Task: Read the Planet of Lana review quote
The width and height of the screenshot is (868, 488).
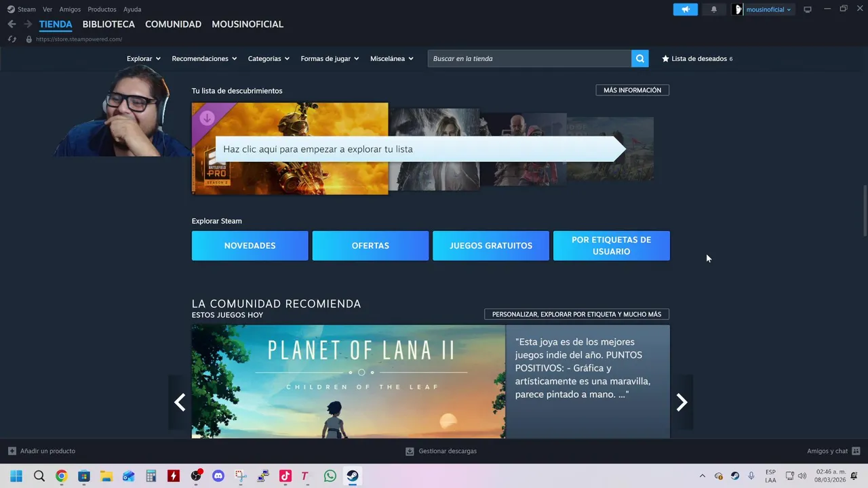Action: [x=583, y=368]
